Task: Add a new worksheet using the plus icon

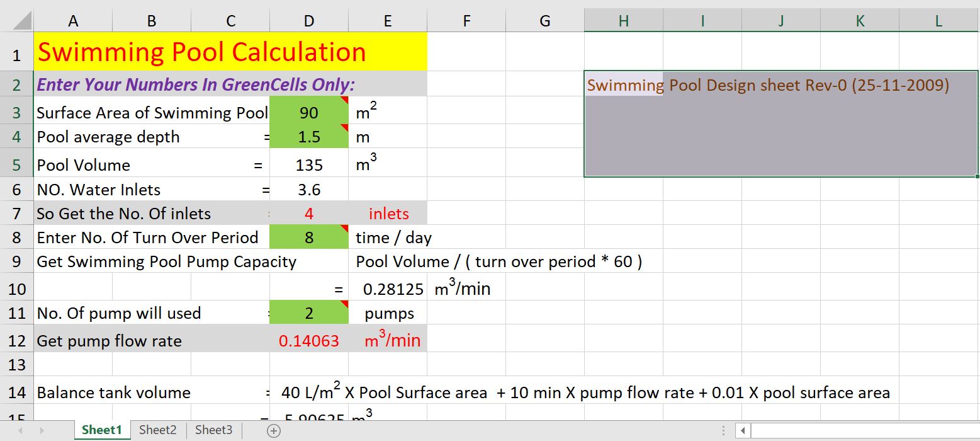Action: [x=273, y=430]
